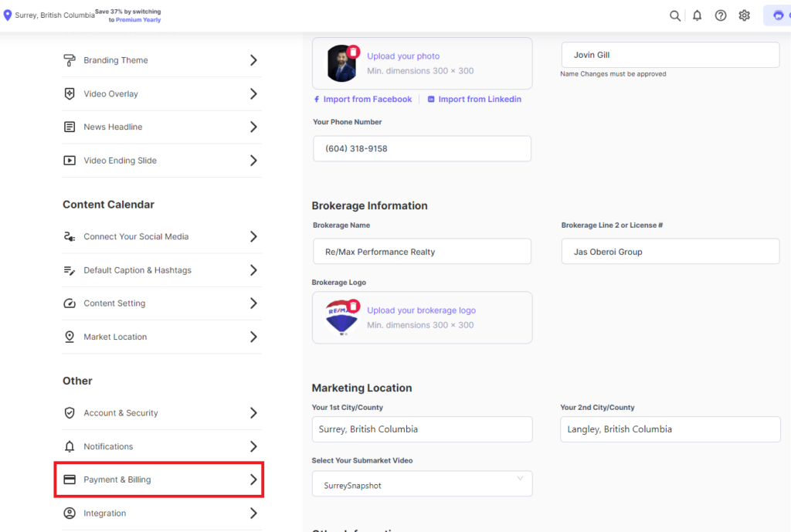
Task: Click the Video Overlay shield icon
Action: click(x=70, y=94)
